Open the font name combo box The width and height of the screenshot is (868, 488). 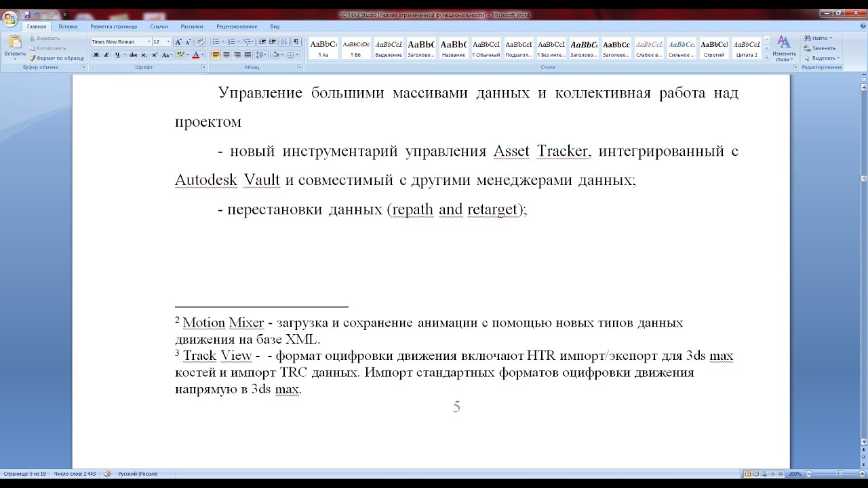click(x=121, y=42)
